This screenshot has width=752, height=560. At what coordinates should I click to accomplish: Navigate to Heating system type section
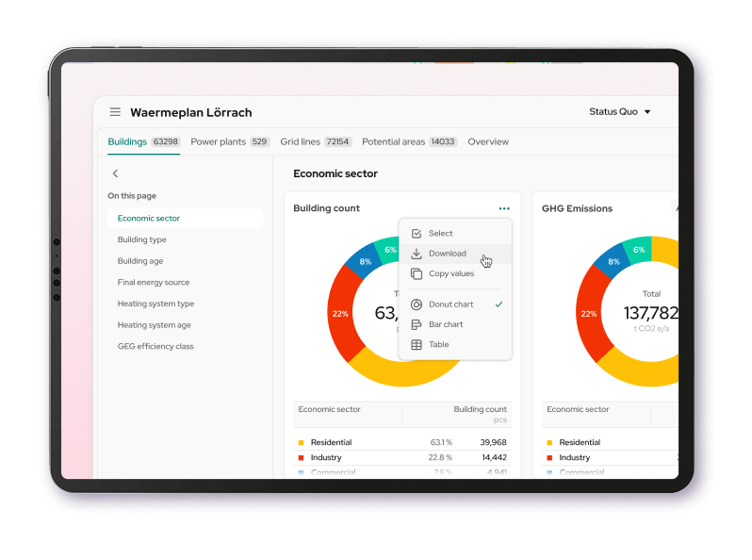[x=155, y=304]
